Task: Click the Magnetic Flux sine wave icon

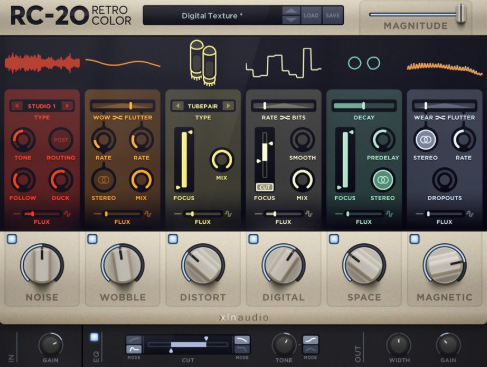Action: click(x=470, y=214)
